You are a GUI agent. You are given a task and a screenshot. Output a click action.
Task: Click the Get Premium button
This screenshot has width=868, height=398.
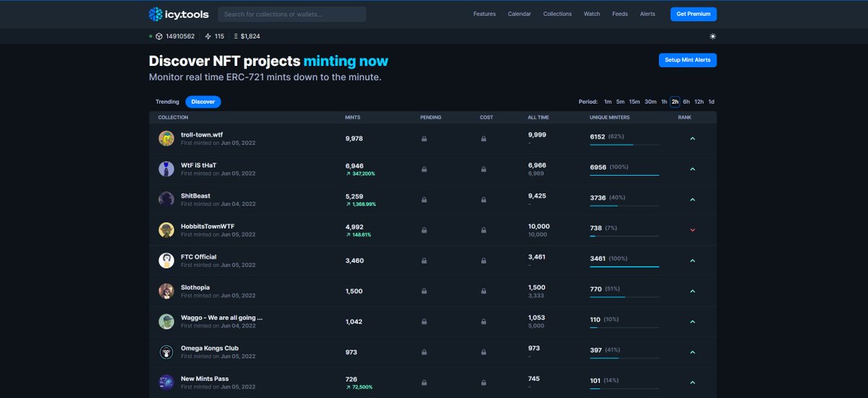point(694,14)
